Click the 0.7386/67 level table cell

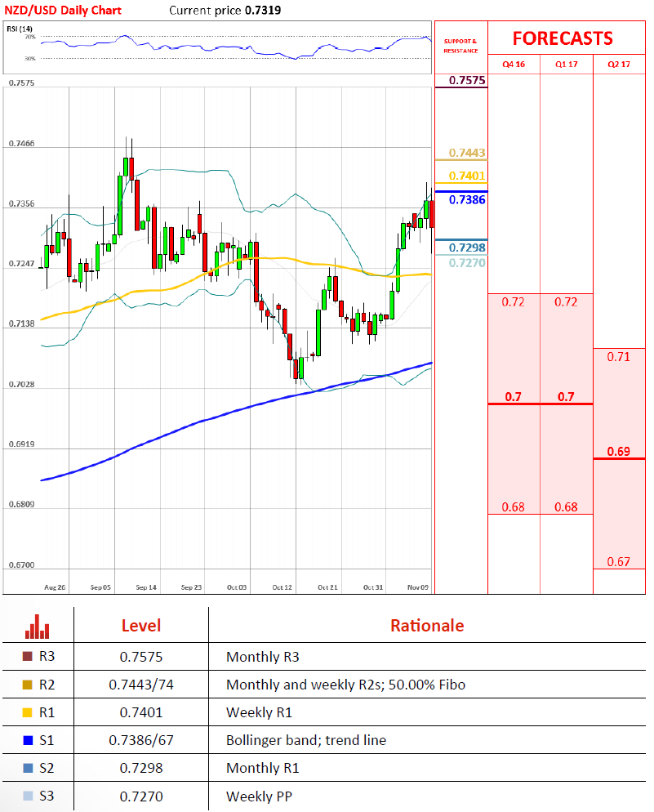pyautogui.click(x=141, y=740)
